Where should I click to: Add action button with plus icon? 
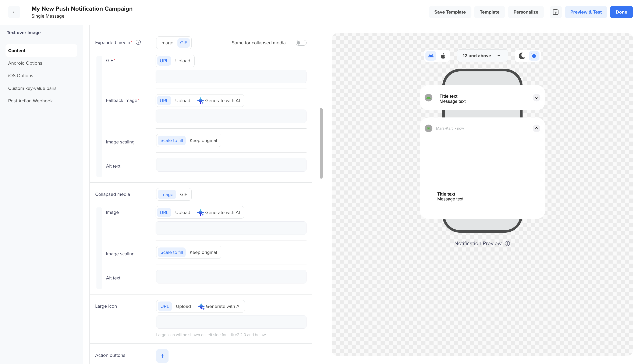162,356
